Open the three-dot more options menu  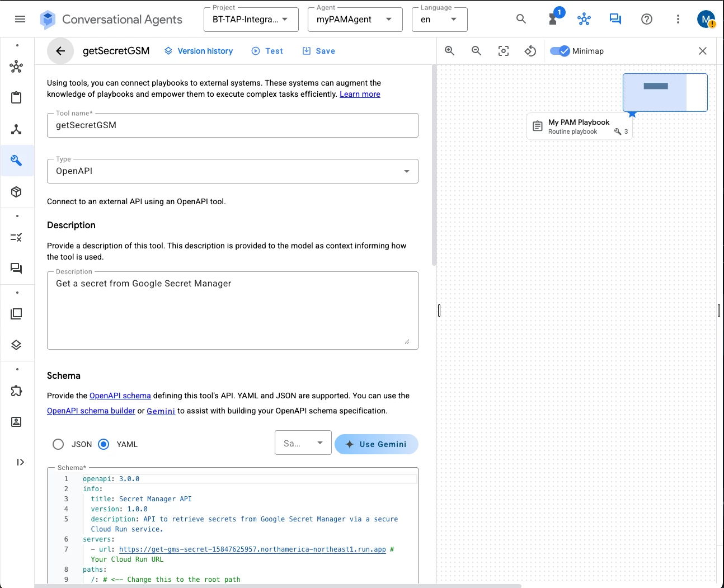point(678,19)
